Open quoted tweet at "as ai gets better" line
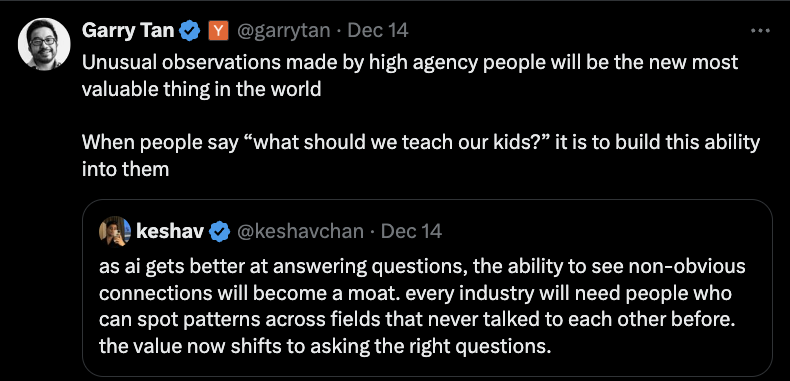 (x=422, y=267)
